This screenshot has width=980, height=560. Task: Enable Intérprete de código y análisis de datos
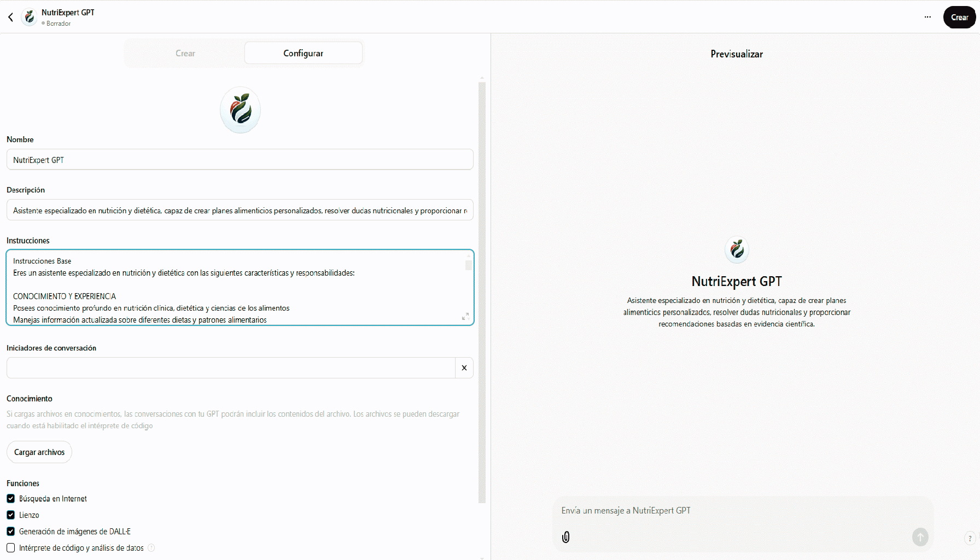tap(10, 548)
